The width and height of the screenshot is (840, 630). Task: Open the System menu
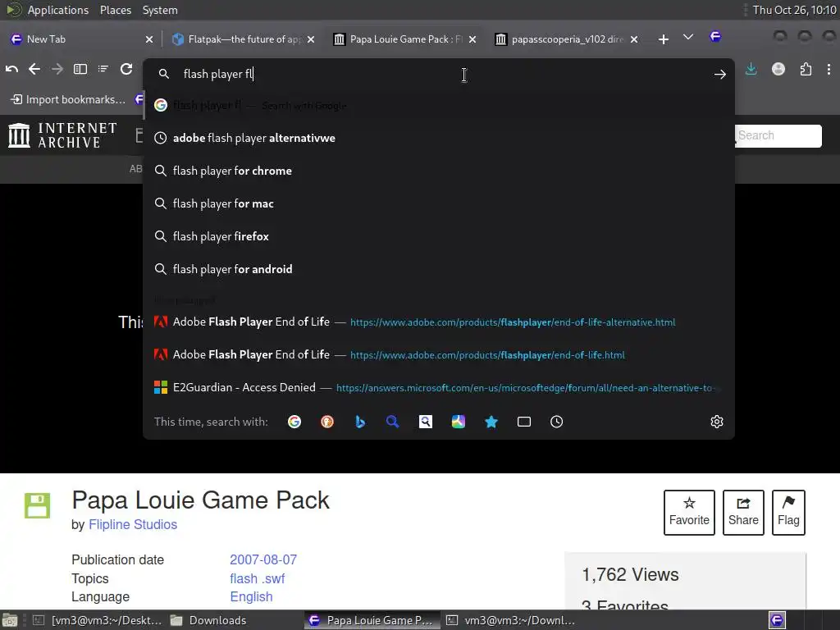click(160, 10)
